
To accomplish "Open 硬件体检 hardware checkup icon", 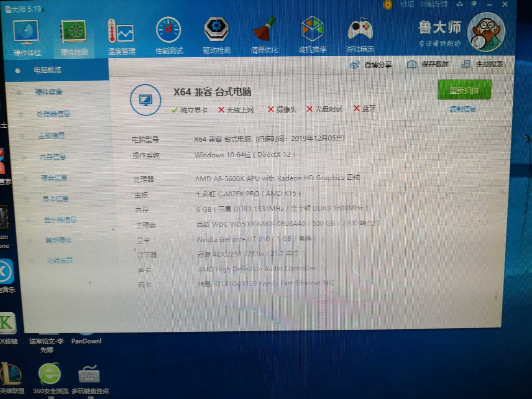I will [26, 37].
